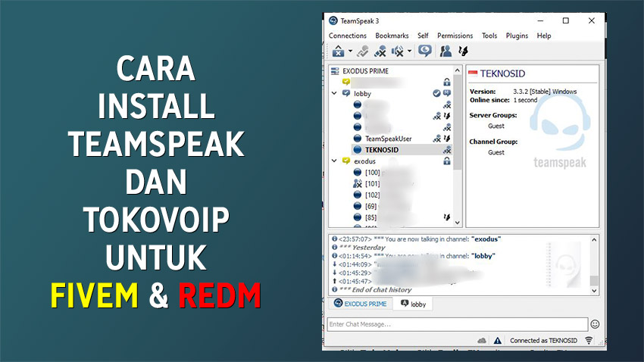The image size is (644, 362).
Task: Click the Connect/disconnect toolbar icon
Action: [x=338, y=51]
